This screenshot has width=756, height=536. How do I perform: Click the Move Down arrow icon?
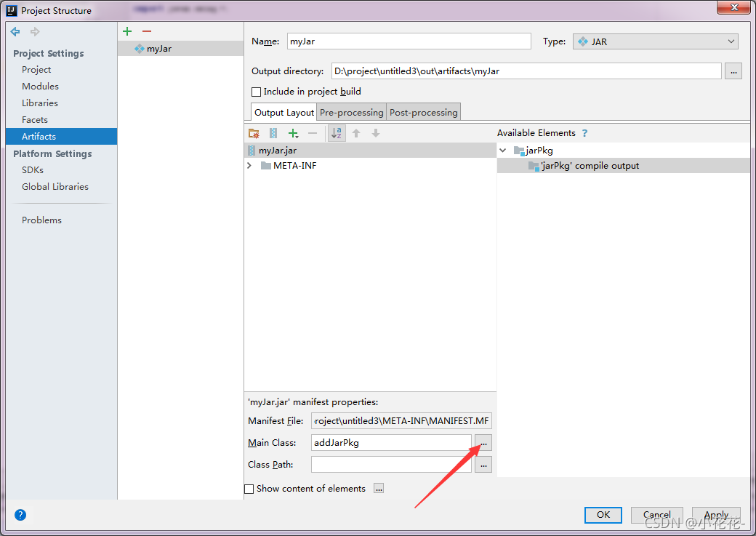376,133
